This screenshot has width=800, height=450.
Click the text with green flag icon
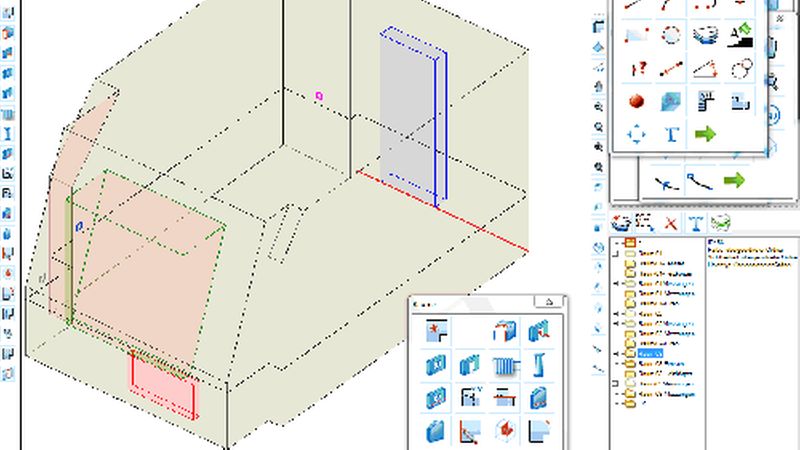[x=740, y=35]
